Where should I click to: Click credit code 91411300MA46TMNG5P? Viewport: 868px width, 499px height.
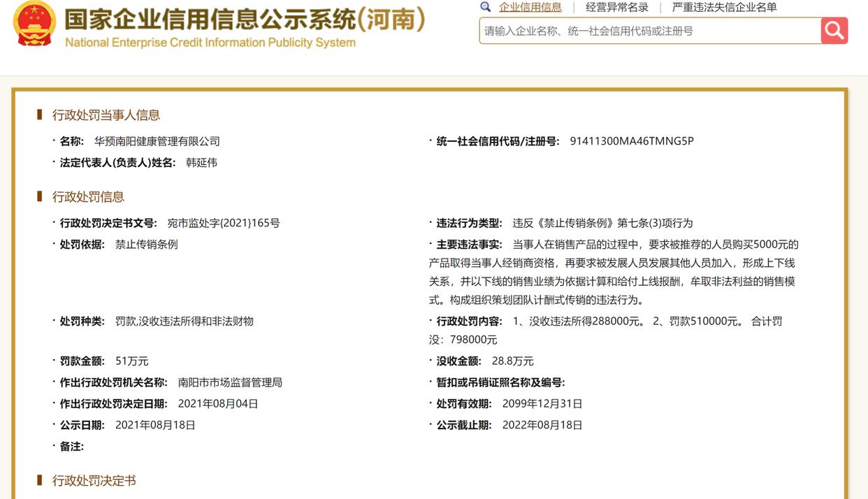coord(632,141)
